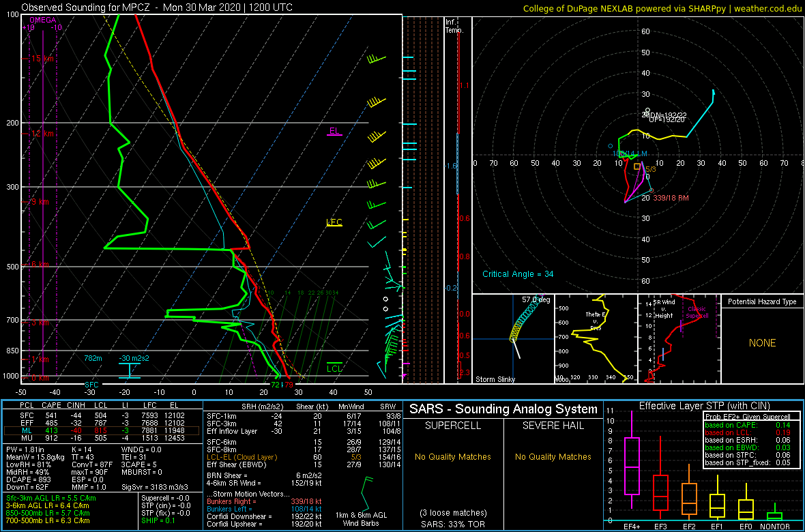Select the 15 km height label

click(42, 59)
